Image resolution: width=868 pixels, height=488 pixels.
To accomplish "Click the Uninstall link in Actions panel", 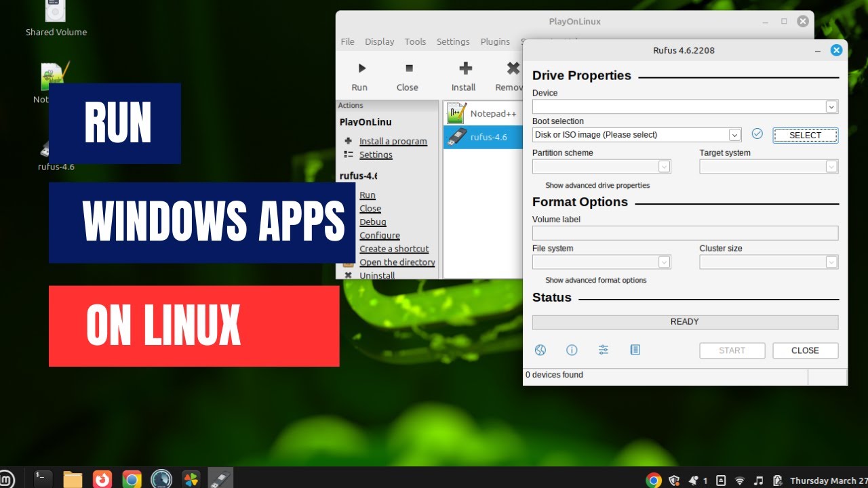I will [377, 275].
